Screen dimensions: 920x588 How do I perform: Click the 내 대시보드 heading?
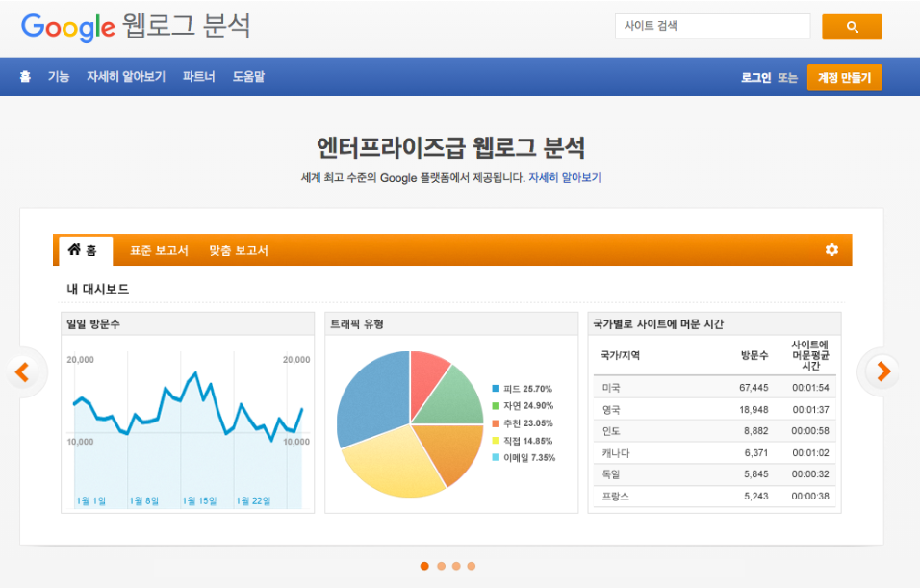point(98,289)
